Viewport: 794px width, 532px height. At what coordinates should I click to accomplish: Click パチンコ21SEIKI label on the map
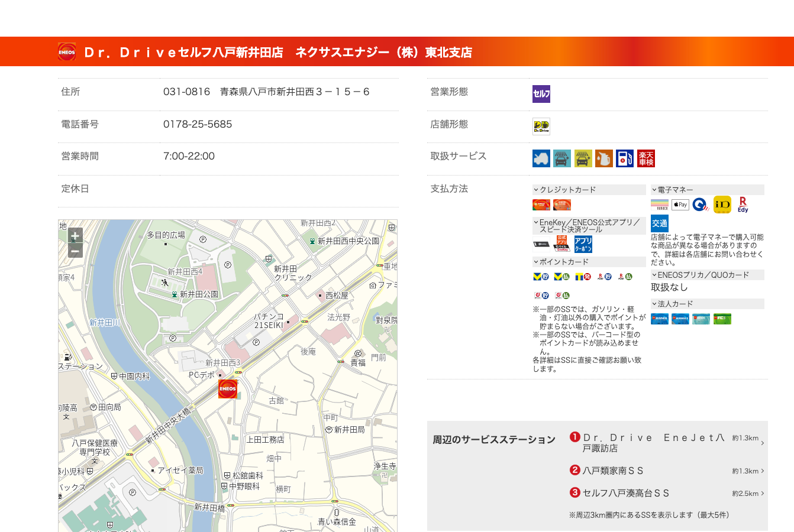pyautogui.click(x=269, y=321)
